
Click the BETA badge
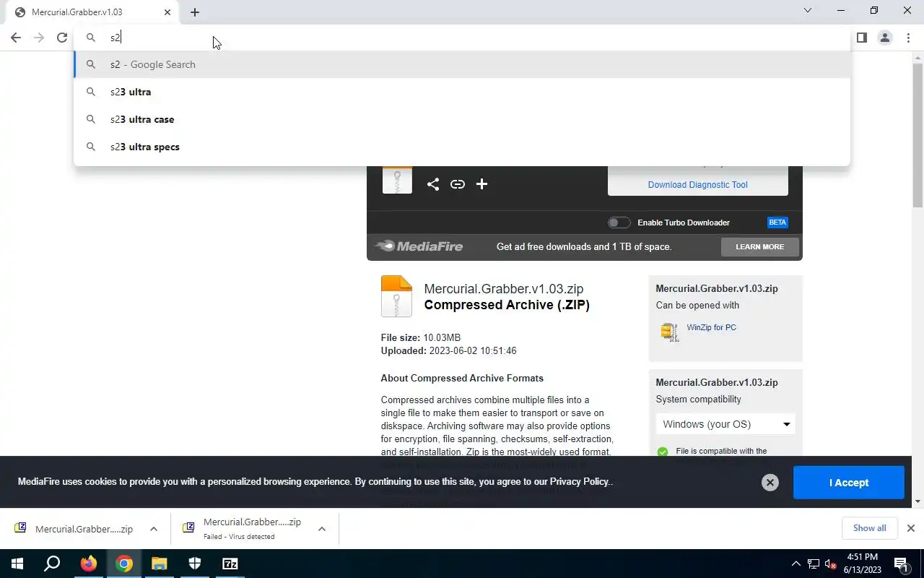777,223
